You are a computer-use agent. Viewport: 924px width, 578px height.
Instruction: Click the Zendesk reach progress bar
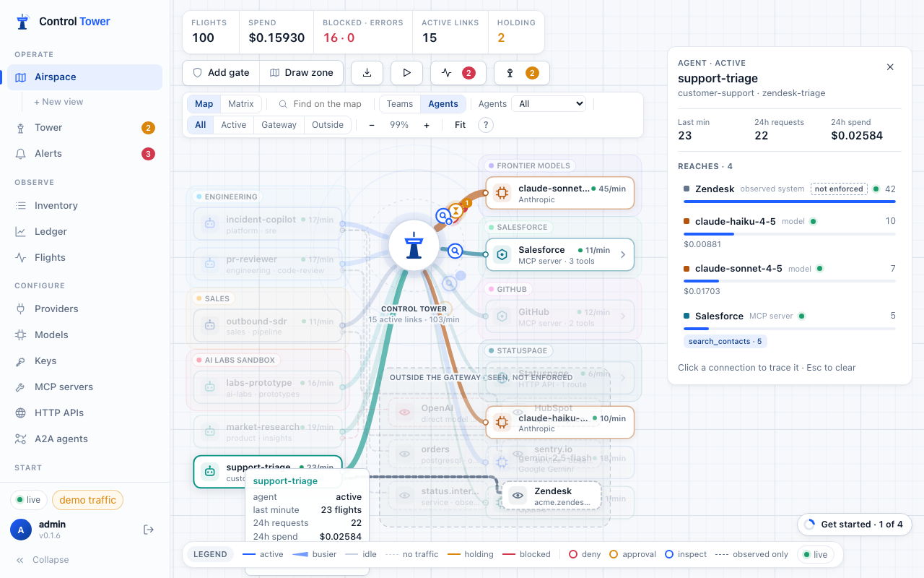tap(790, 202)
